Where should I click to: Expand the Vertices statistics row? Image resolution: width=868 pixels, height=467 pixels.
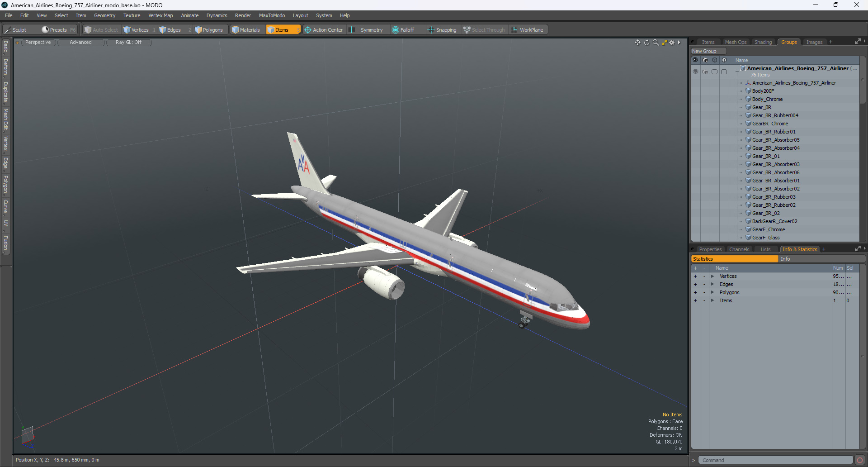tap(712, 276)
